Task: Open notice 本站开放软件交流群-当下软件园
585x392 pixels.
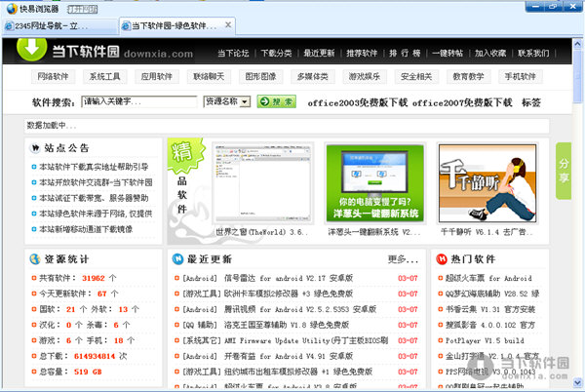Action: pos(96,182)
